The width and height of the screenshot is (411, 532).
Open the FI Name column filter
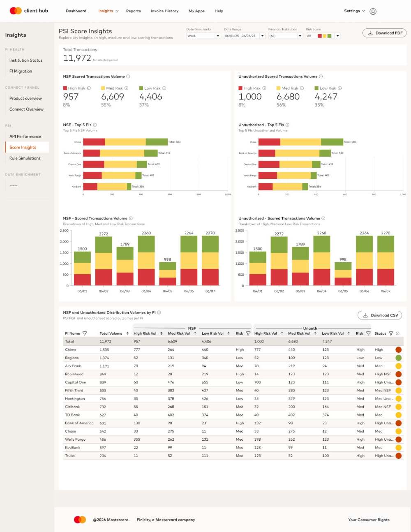pos(85,333)
